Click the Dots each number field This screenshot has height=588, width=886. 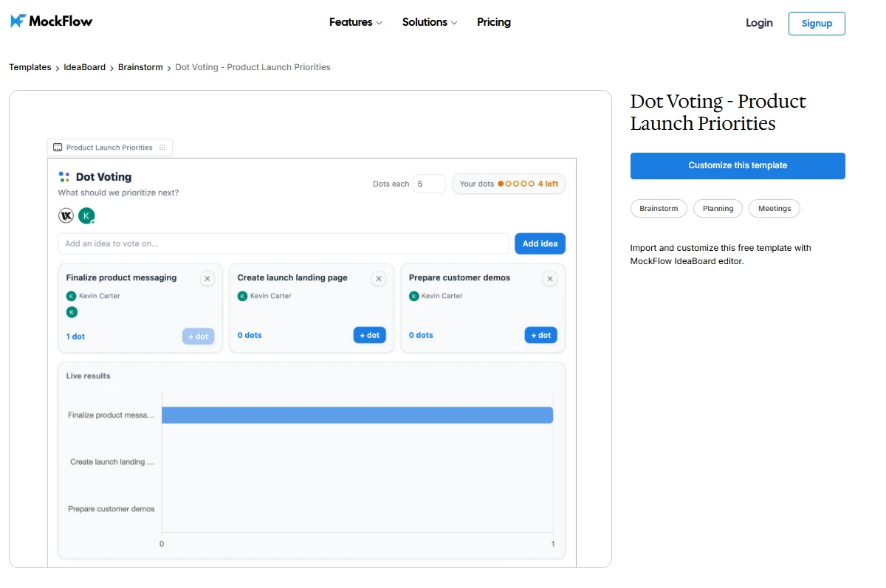tap(429, 184)
